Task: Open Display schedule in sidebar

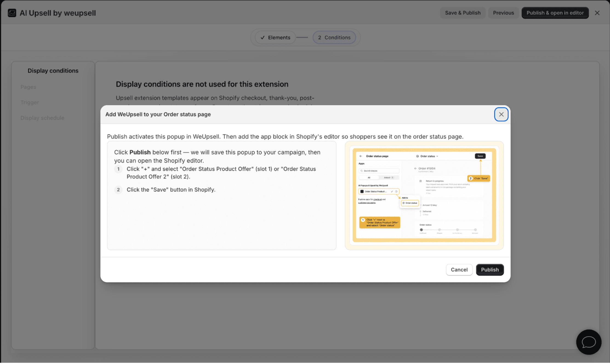Action: tap(42, 118)
